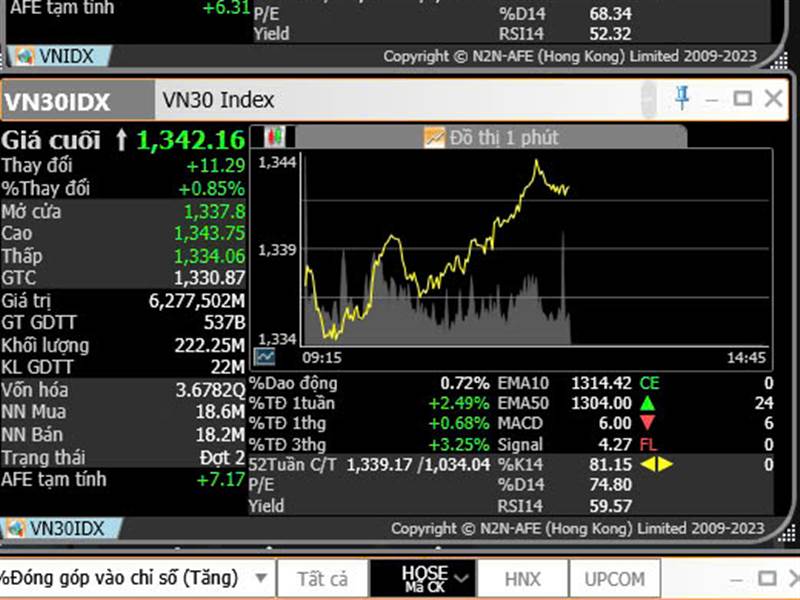
Task: Switch to the HNX exchange tab
Action: 522,579
